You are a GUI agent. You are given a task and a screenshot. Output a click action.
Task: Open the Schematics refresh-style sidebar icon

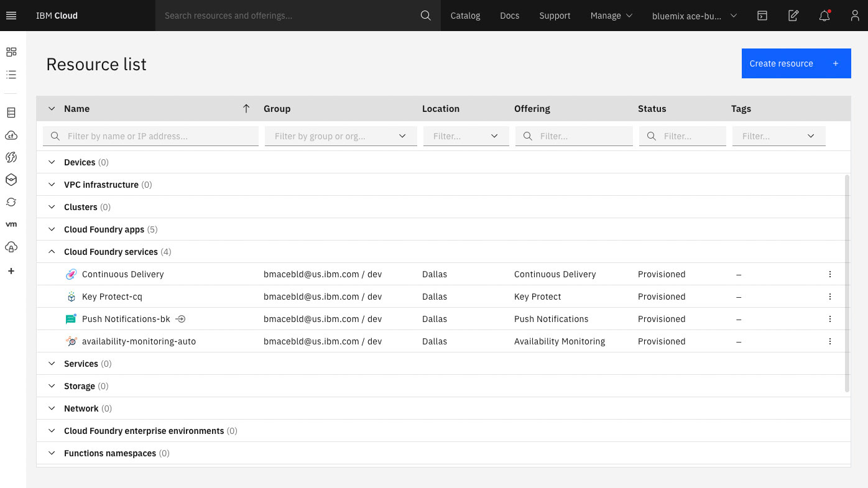(x=11, y=202)
